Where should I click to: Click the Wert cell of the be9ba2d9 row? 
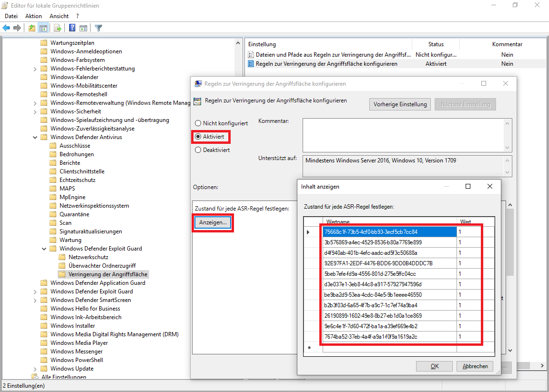tap(476, 295)
